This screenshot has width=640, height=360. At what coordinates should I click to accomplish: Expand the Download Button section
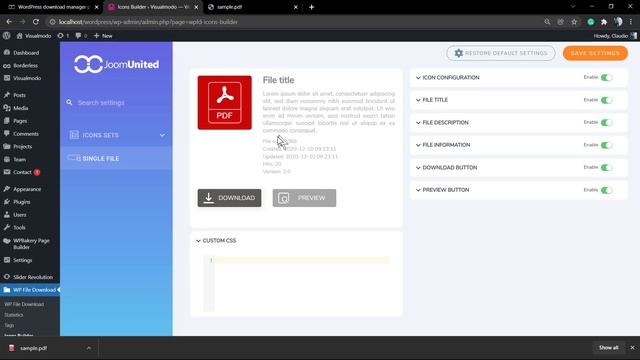tap(446, 167)
